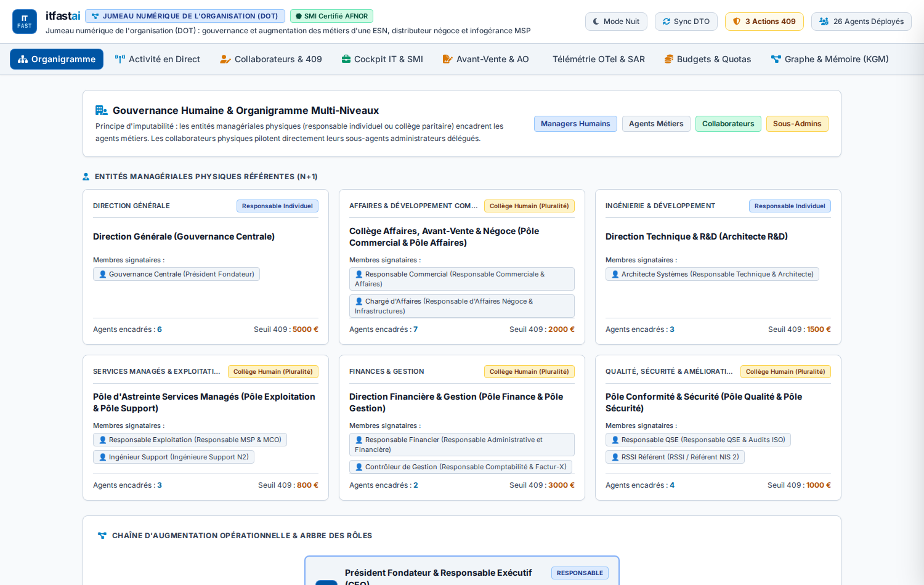Click Collège Humain badge on Affaires & Développement card
This screenshot has height=585, width=924.
[529, 206]
